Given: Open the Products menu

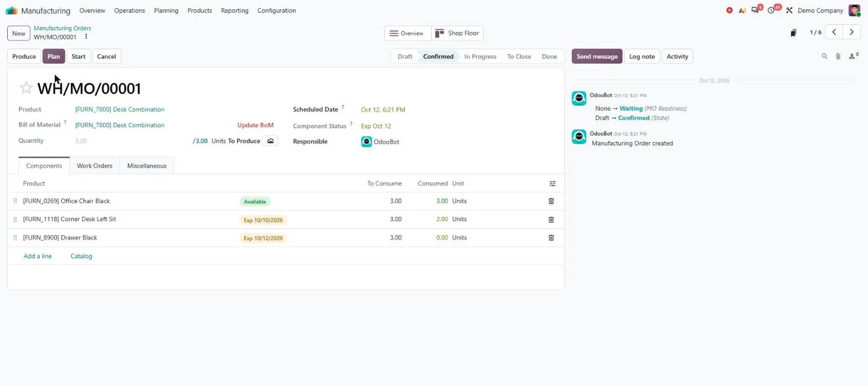Looking at the screenshot, I should point(200,11).
